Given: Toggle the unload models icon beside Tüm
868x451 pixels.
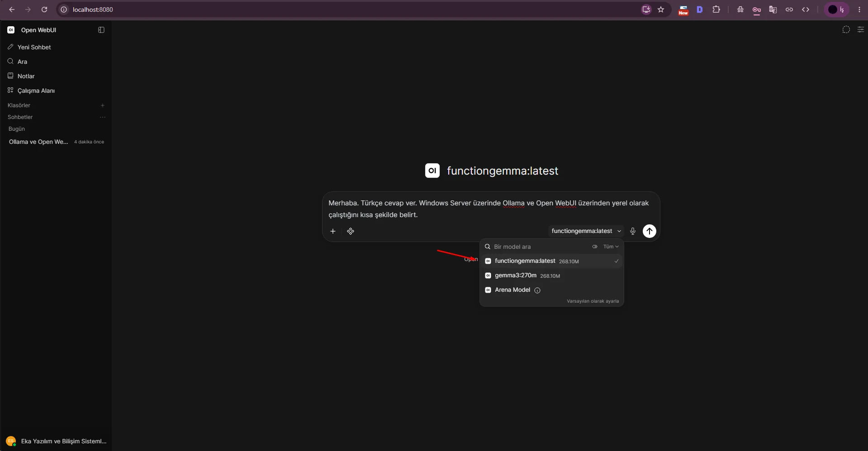Looking at the screenshot, I should click(595, 247).
